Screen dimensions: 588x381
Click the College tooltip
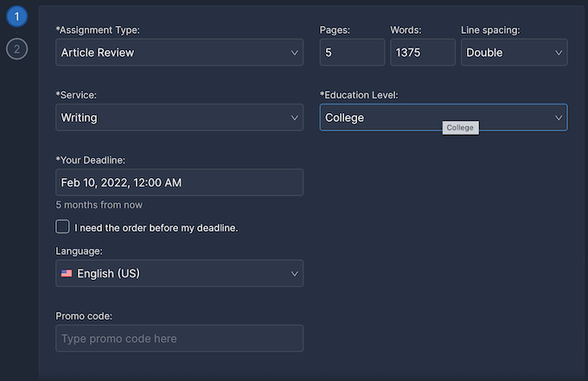pos(460,128)
